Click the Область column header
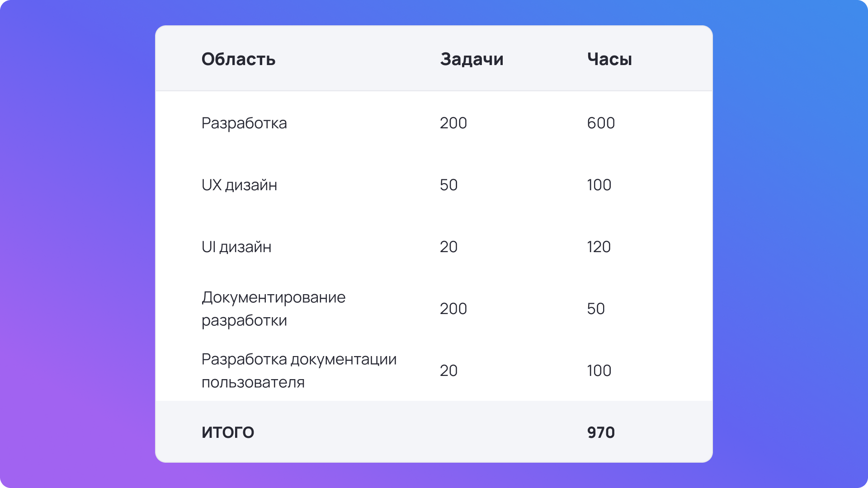Image resolution: width=868 pixels, height=488 pixels. point(238,59)
